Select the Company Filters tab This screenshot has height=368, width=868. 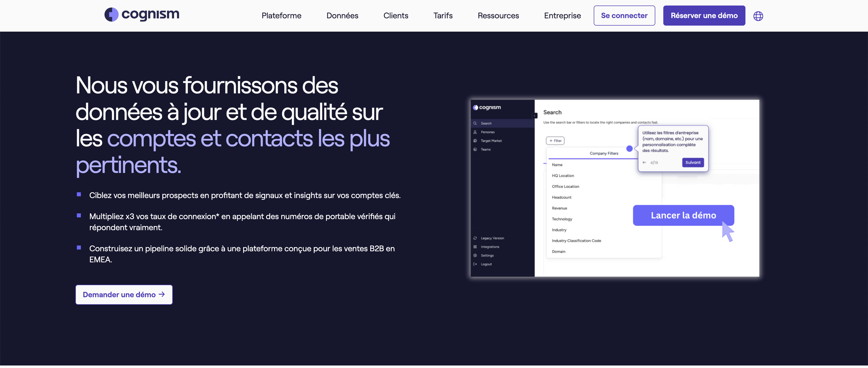coord(604,154)
